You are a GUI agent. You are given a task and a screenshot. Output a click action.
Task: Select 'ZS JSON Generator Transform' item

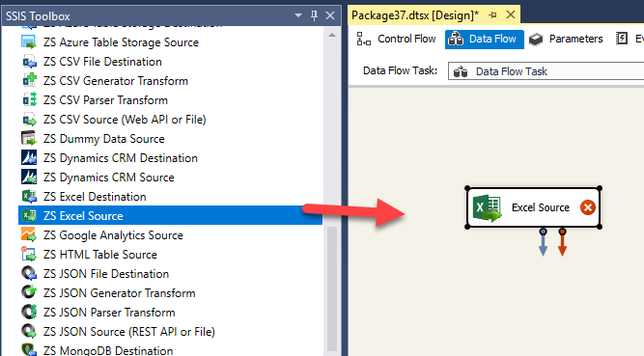[120, 293]
